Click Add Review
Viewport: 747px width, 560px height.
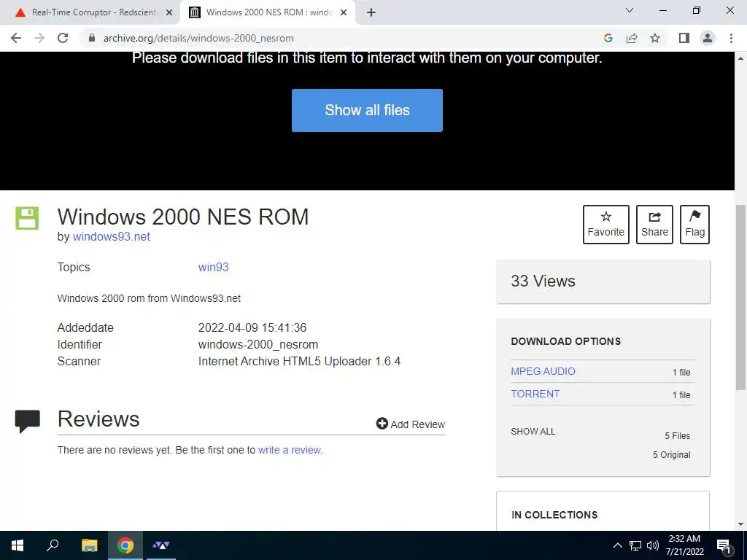(411, 424)
